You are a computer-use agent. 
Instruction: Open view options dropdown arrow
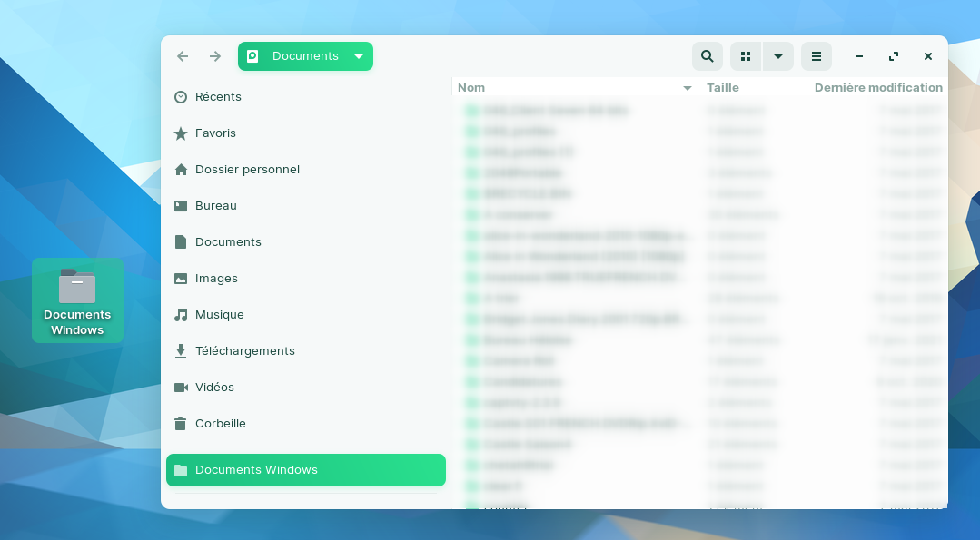(x=778, y=56)
